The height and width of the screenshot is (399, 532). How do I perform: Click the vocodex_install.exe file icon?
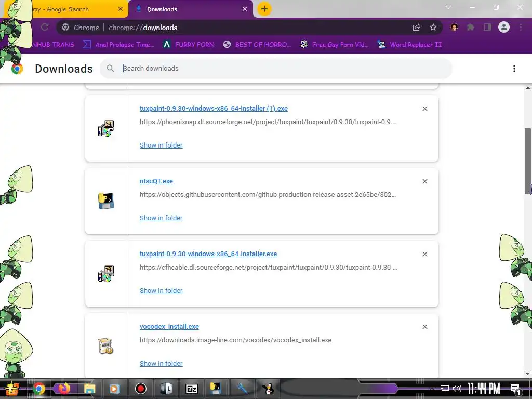pyautogui.click(x=106, y=347)
